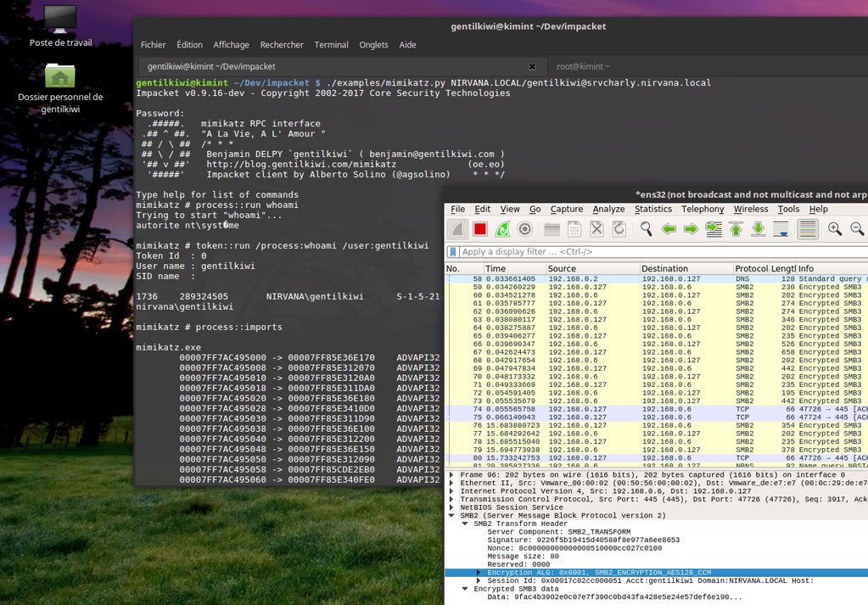Jump to the first packet icon

pyautogui.click(x=736, y=229)
